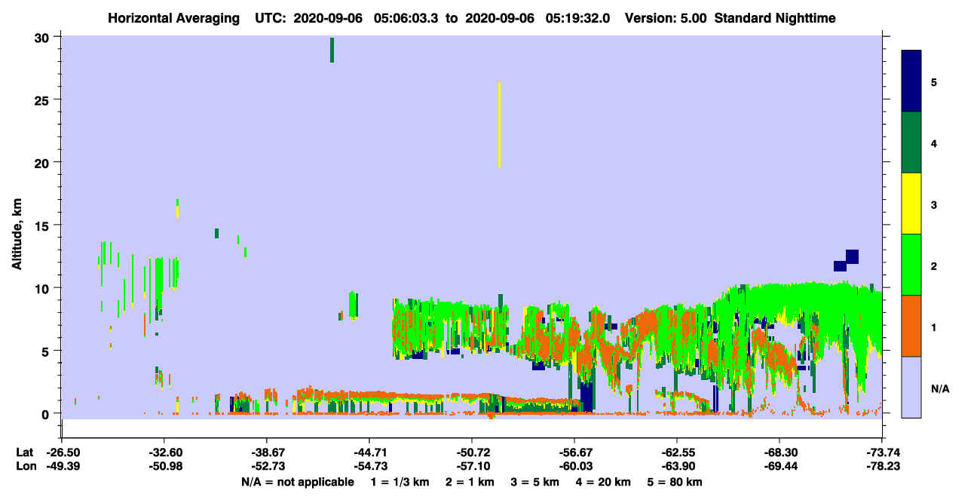This screenshot has height=503, width=980.
Task: Click the longitude value -60.03
Action: click(574, 467)
